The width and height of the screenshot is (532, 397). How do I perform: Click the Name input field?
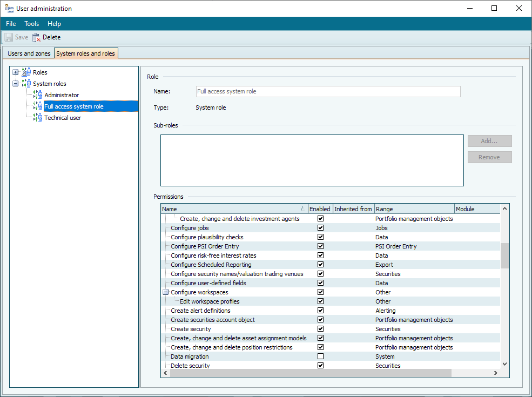point(328,91)
